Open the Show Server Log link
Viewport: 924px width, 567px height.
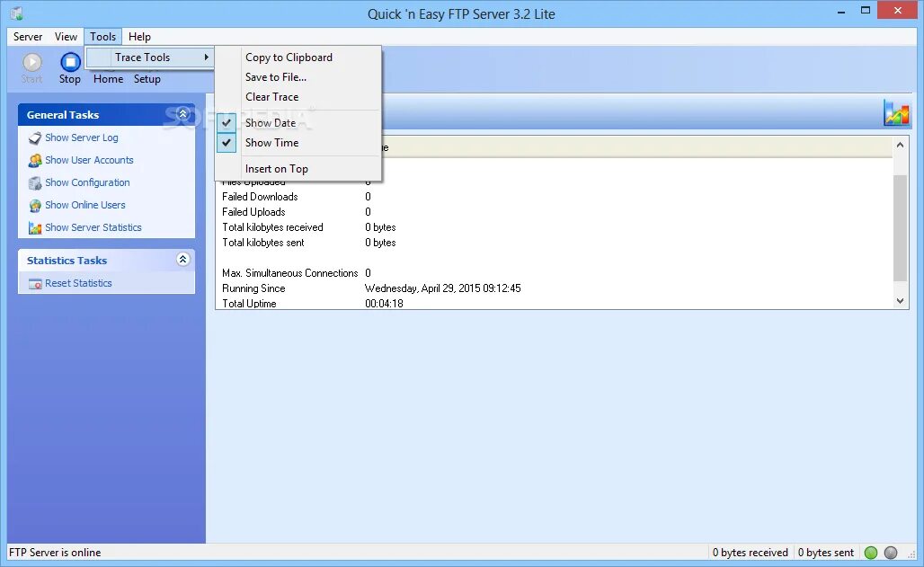tap(82, 137)
